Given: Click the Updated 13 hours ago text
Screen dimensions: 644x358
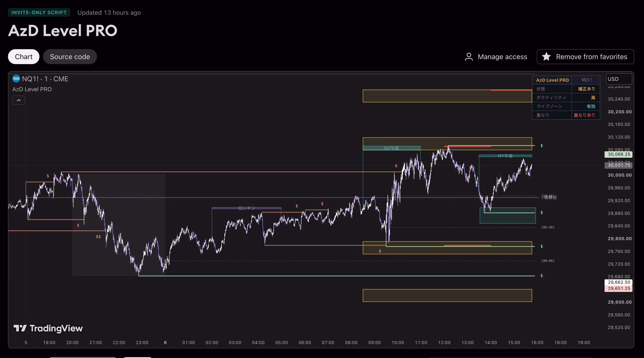Looking at the screenshot, I should [109, 13].
